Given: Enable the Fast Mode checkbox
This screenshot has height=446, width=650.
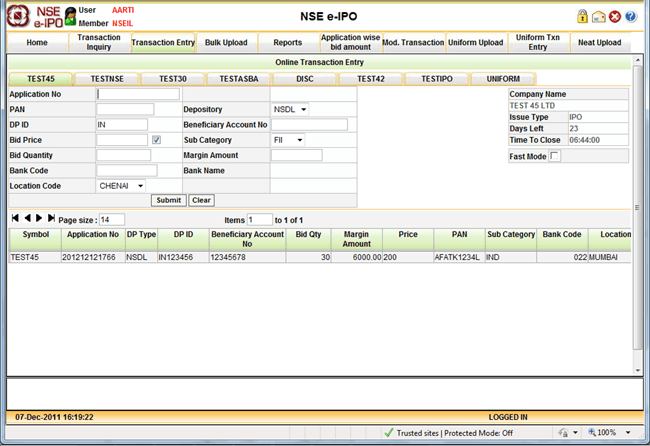Looking at the screenshot, I should 555,156.
